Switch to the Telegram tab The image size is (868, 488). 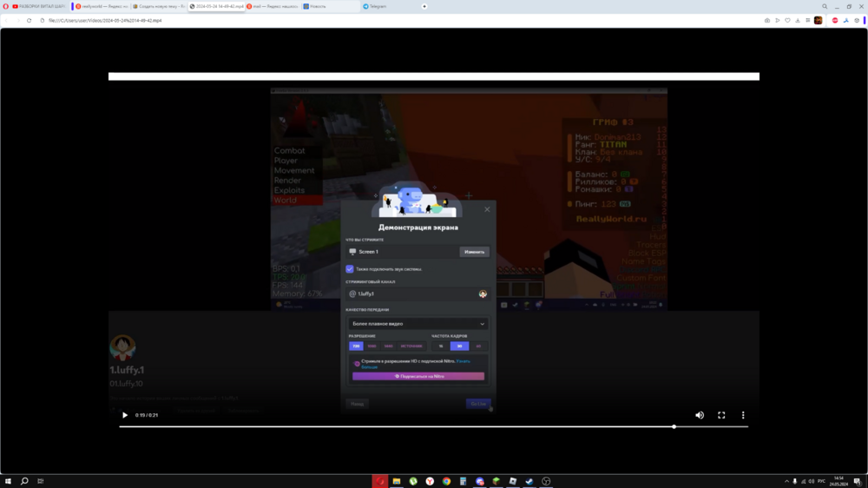click(388, 6)
